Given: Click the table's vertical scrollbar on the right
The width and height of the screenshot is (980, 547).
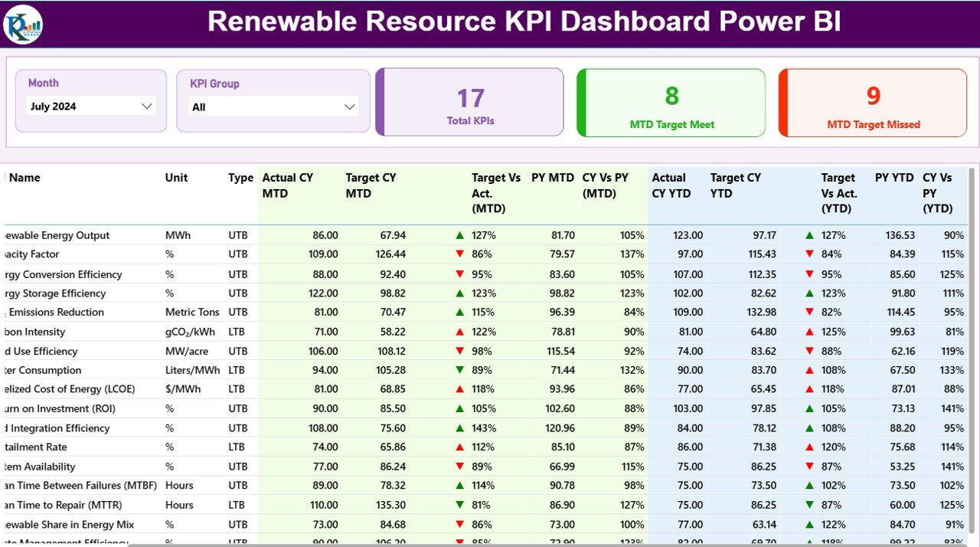Looking at the screenshot, I should (x=973, y=345).
